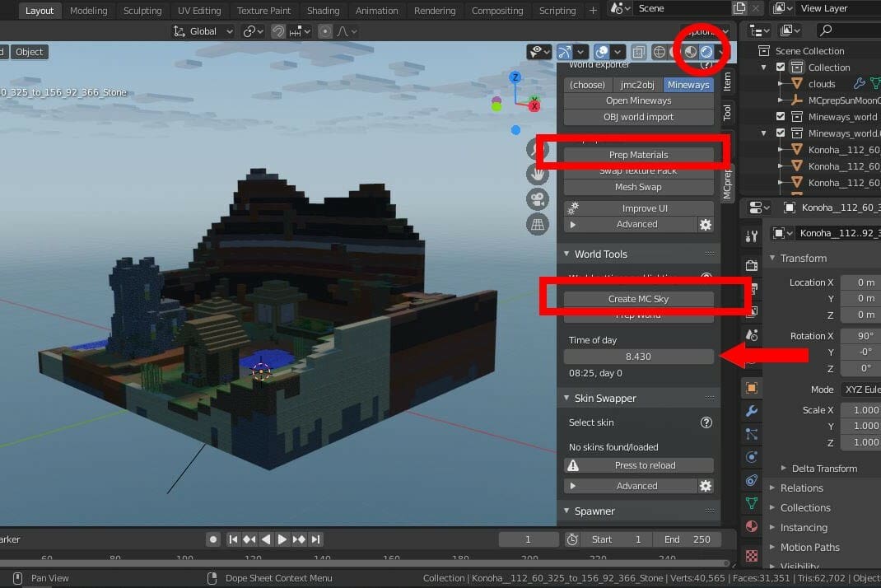The height and width of the screenshot is (588, 881).
Task: Toggle Collection visibility checkbox
Action: pyautogui.click(x=781, y=67)
